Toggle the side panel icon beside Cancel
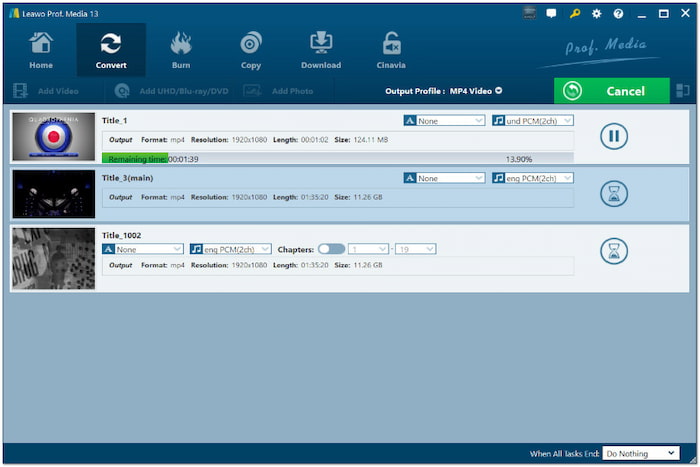 tap(683, 91)
